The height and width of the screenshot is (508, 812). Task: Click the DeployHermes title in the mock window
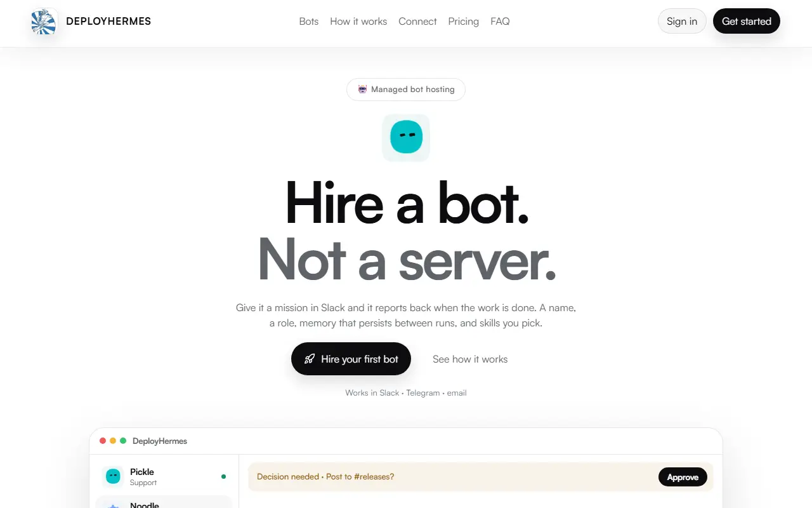pyautogui.click(x=160, y=441)
